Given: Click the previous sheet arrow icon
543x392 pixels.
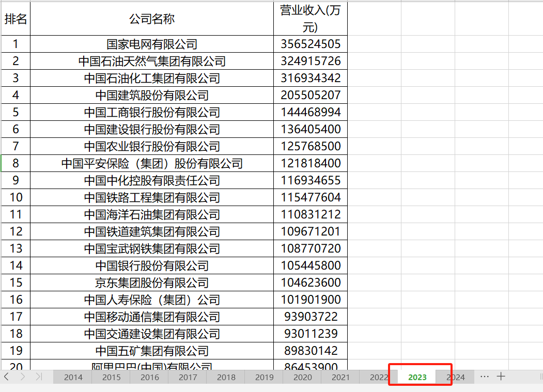Looking at the screenshot, I should (6, 377).
